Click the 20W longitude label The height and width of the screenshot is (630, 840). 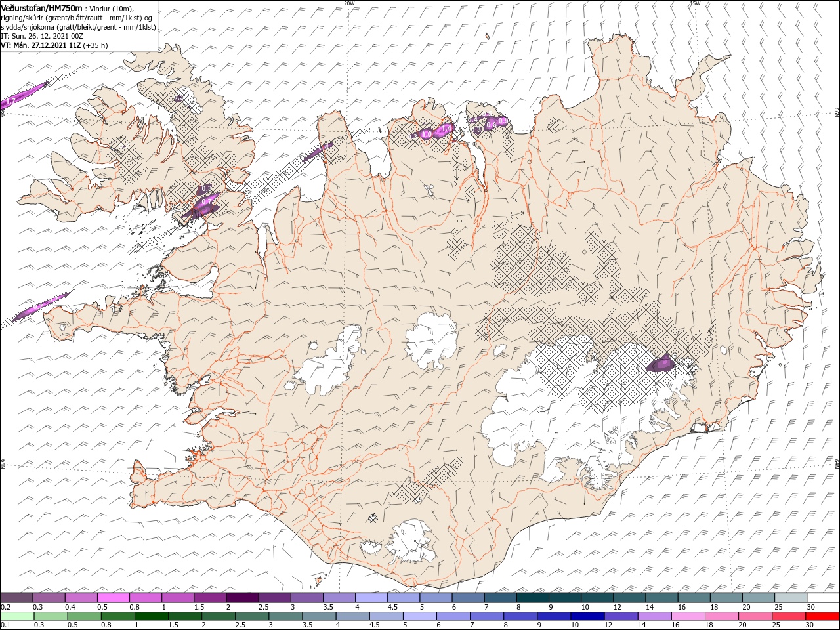click(x=349, y=3)
